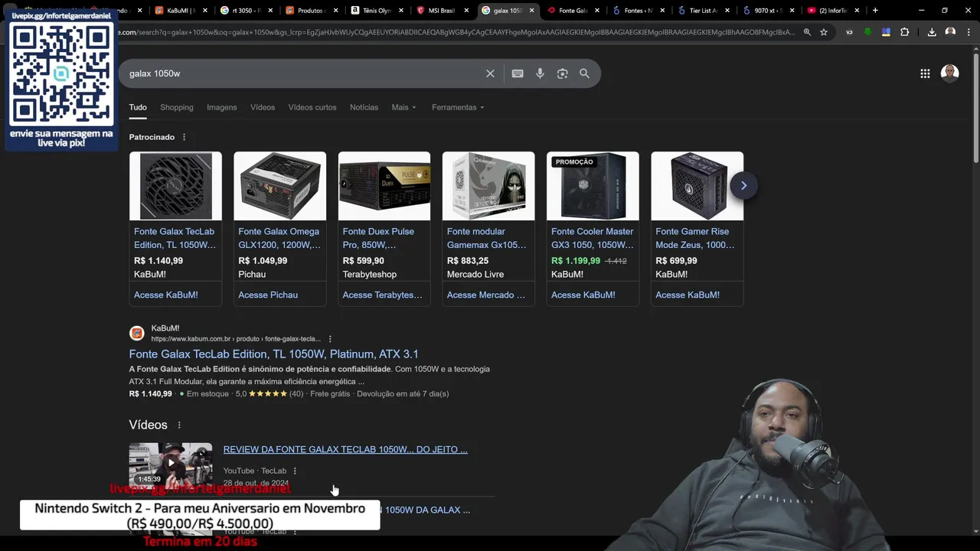The image size is (980, 551).
Task: Click the Acesse Terabytes button
Action: (382, 295)
